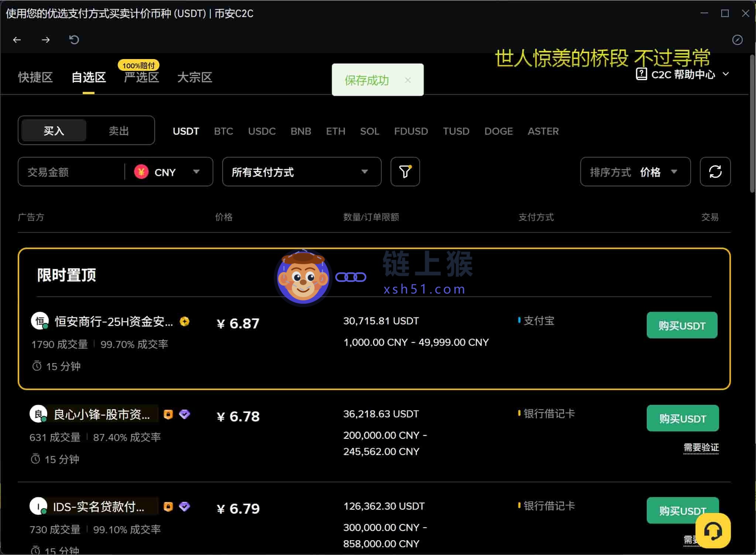Click the C2C help center book icon
Screen dimensions: 756x555
[x=641, y=74]
